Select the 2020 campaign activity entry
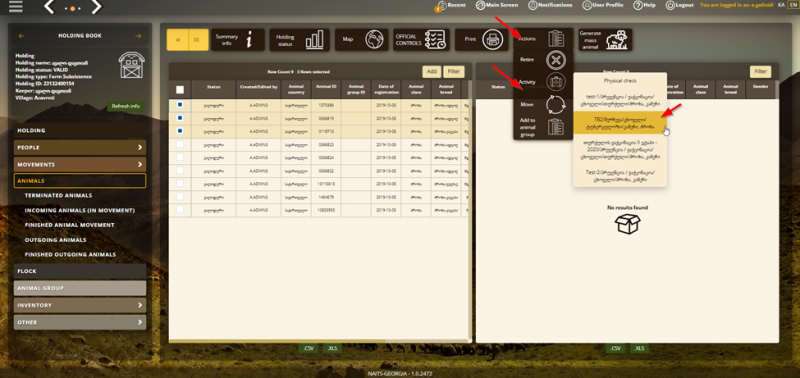The image size is (800, 378). click(x=620, y=150)
